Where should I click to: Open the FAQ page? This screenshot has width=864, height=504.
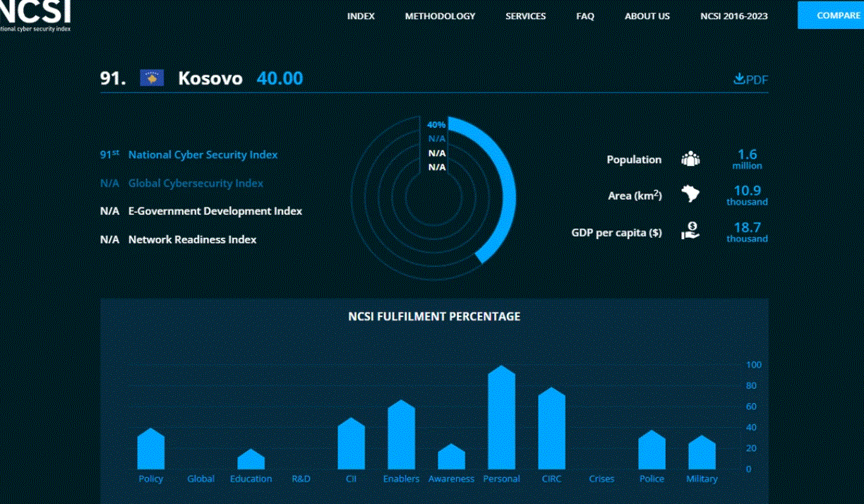[x=585, y=16]
